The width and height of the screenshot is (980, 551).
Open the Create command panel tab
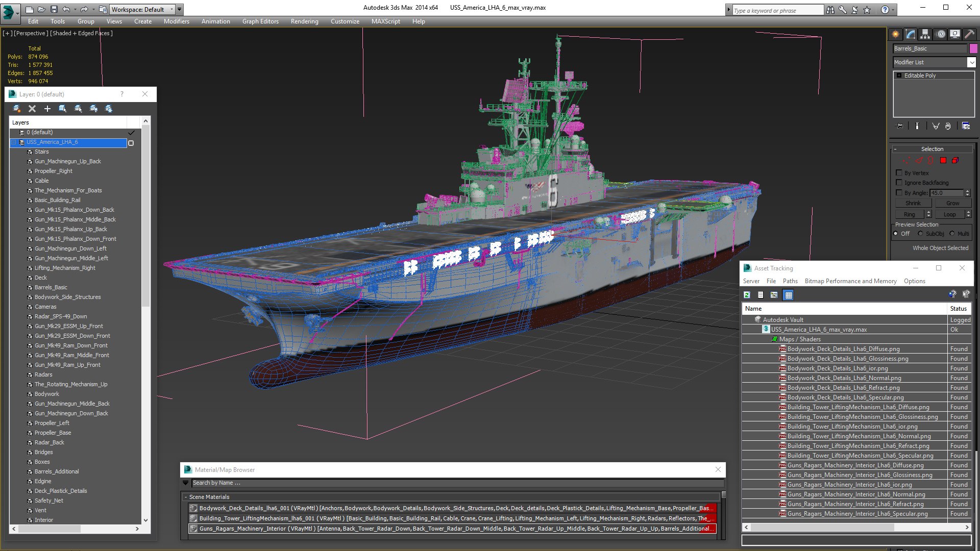(x=896, y=34)
